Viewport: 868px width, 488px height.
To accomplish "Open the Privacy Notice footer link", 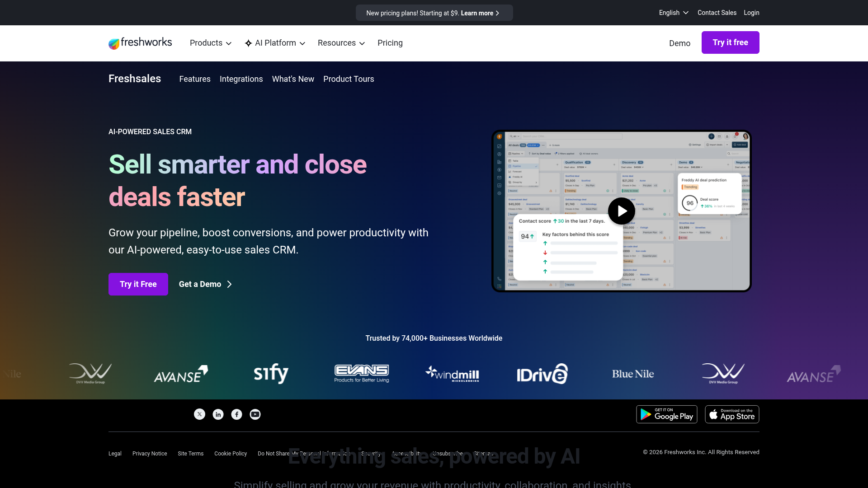I will pyautogui.click(x=150, y=454).
